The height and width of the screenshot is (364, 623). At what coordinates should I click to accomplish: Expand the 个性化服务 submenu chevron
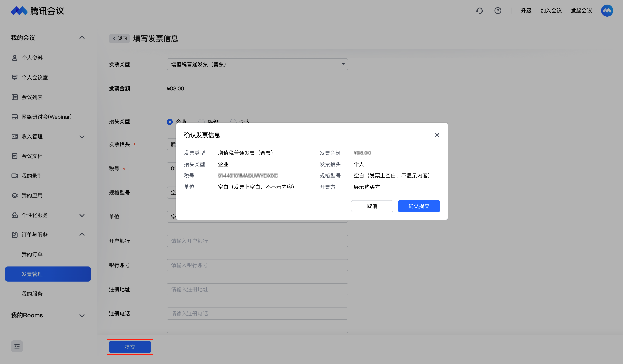click(82, 215)
